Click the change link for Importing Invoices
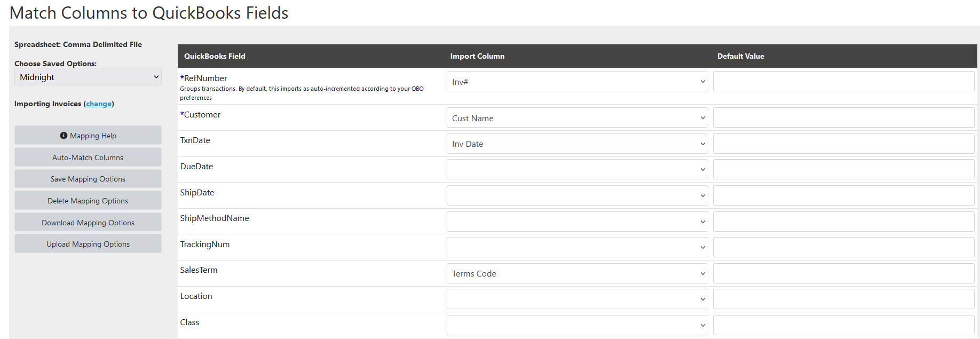 [x=99, y=104]
